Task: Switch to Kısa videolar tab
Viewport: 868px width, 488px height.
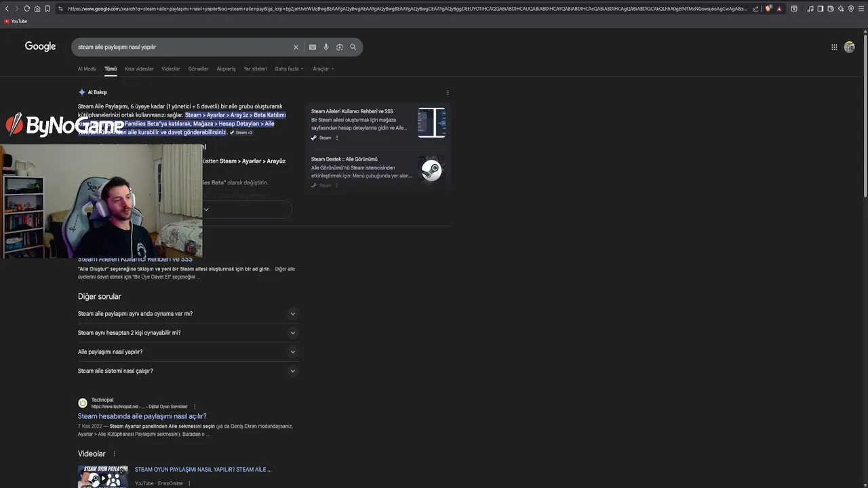Action: 139,68
